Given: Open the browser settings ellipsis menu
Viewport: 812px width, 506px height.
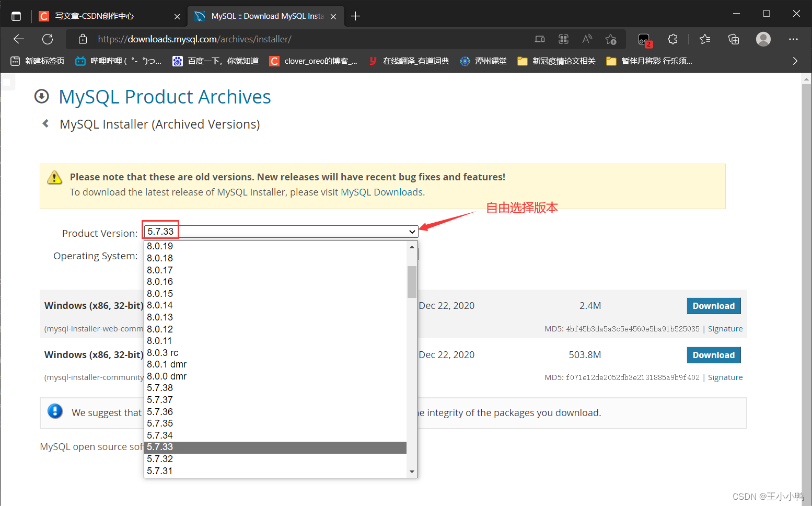Looking at the screenshot, I should click(x=793, y=39).
